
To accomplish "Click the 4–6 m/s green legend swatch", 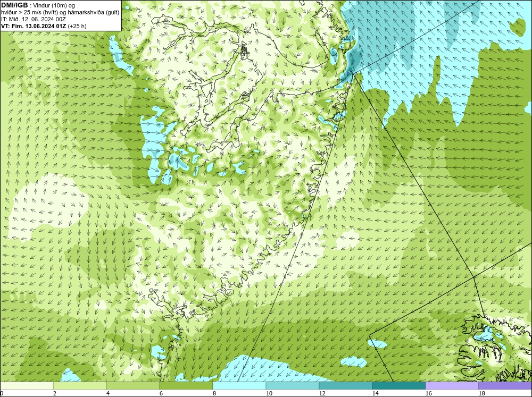I will 133,386.
